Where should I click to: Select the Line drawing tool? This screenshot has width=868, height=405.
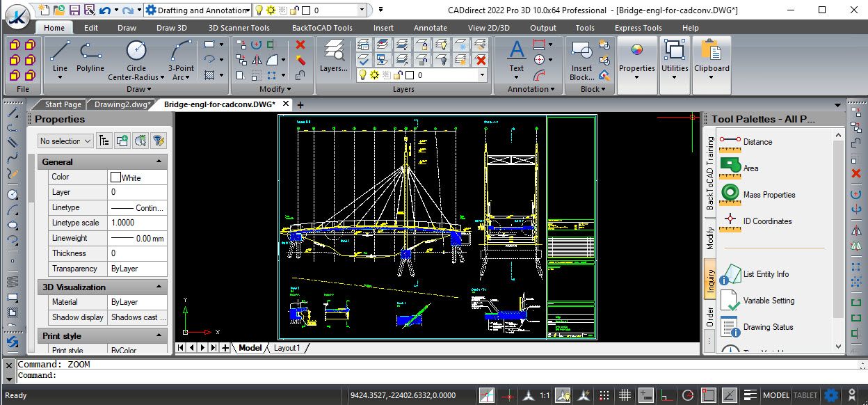pos(60,56)
